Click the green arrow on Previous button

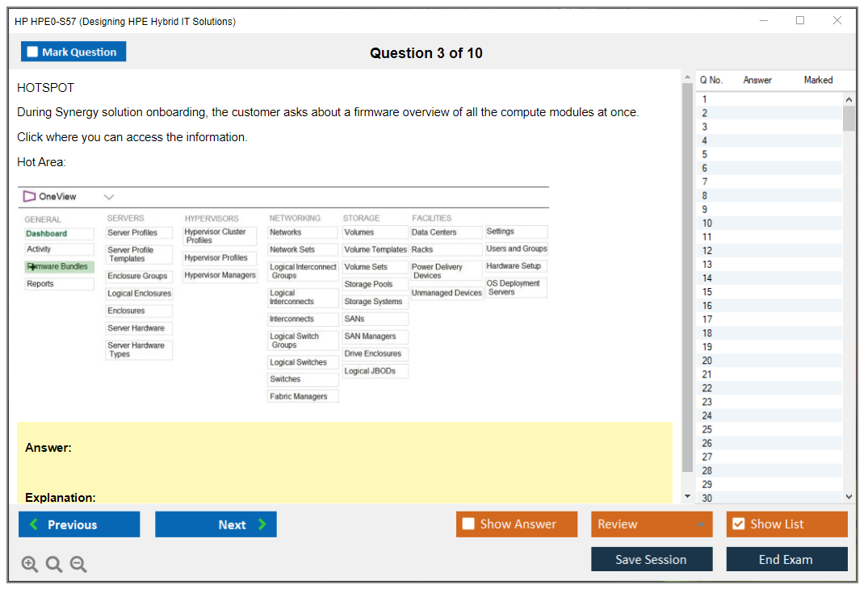[x=34, y=524]
